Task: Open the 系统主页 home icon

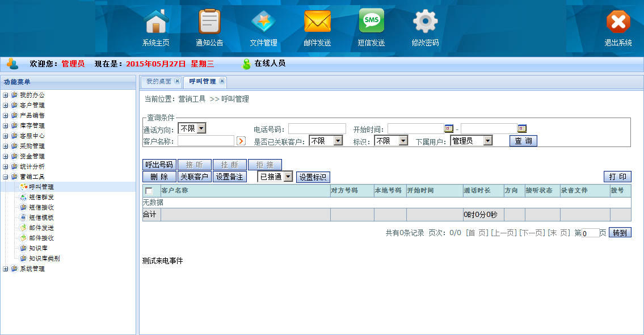Action: (155, 23)
